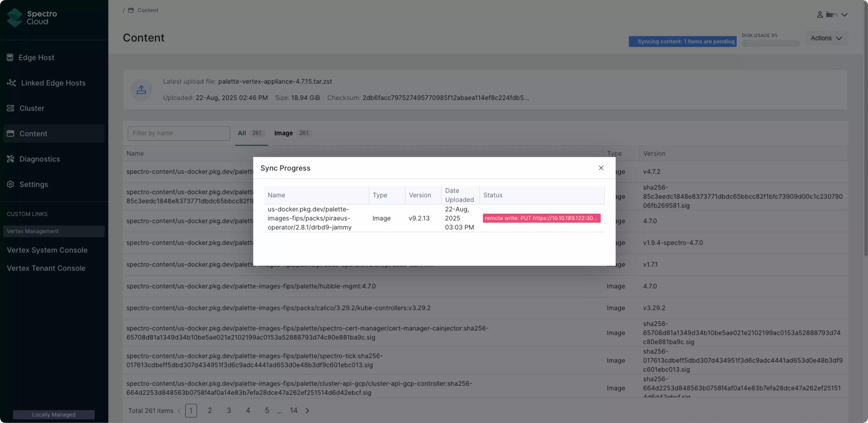The height and width of the screenshot is (423, 868).
Task: Open the user profile icon in the header
Action: (x=820, y=14)
